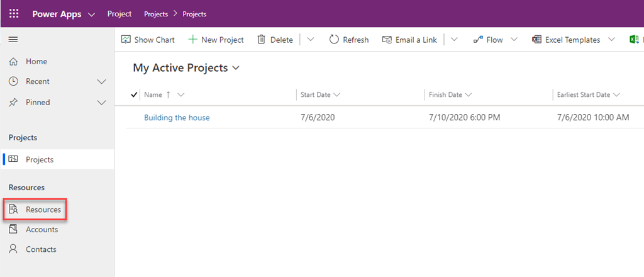Viewport: 644px width, 277px height.
Task: Expand the Pinned section chevron
Action: (x=102, y=102)
